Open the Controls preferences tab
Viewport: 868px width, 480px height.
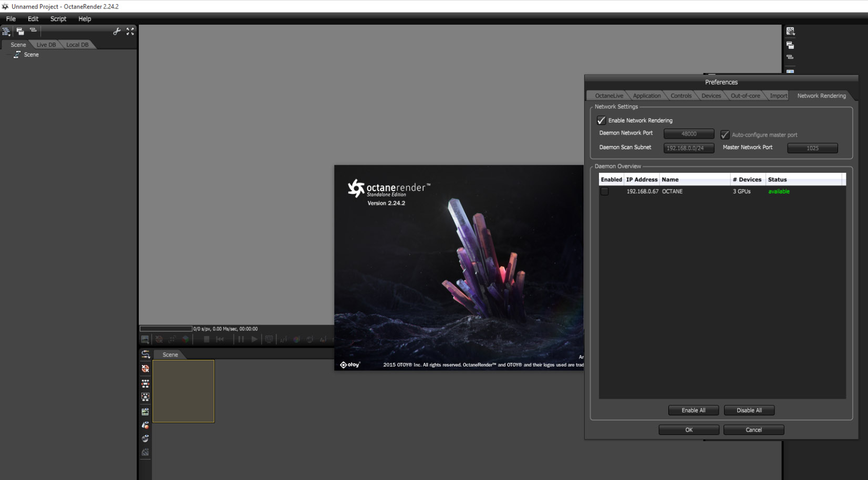681,96
